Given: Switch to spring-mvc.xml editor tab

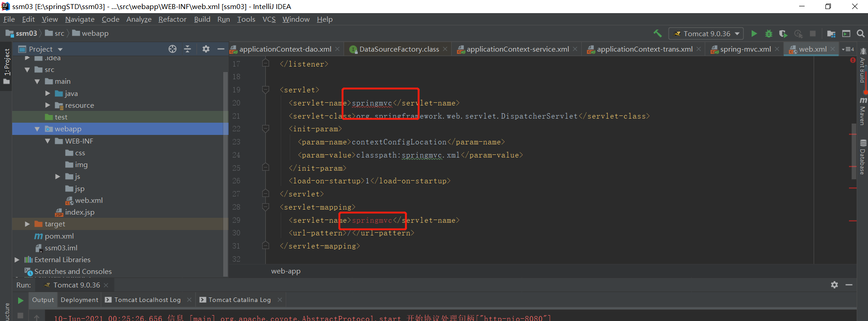Looking at the screenshot, I should (745, 49).
